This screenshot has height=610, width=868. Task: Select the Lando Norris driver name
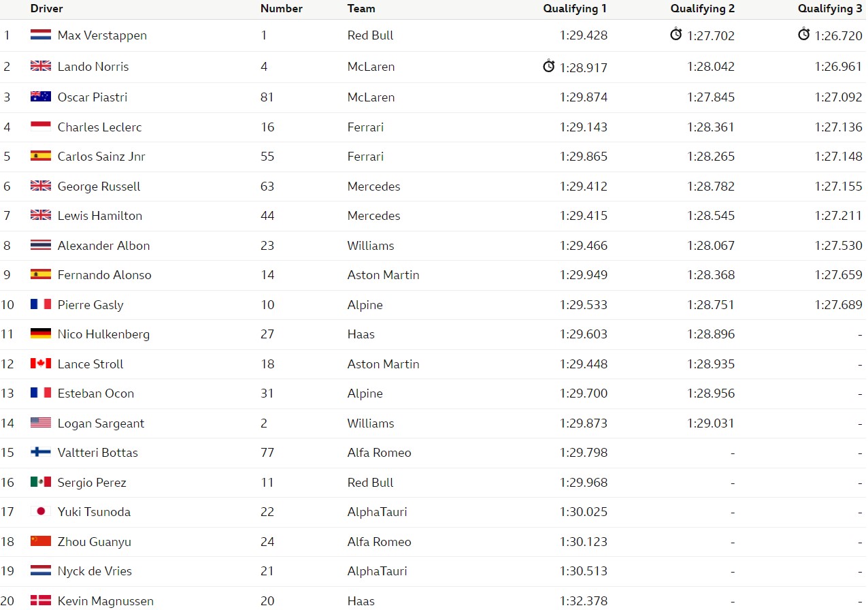click(x=93, y=67)
